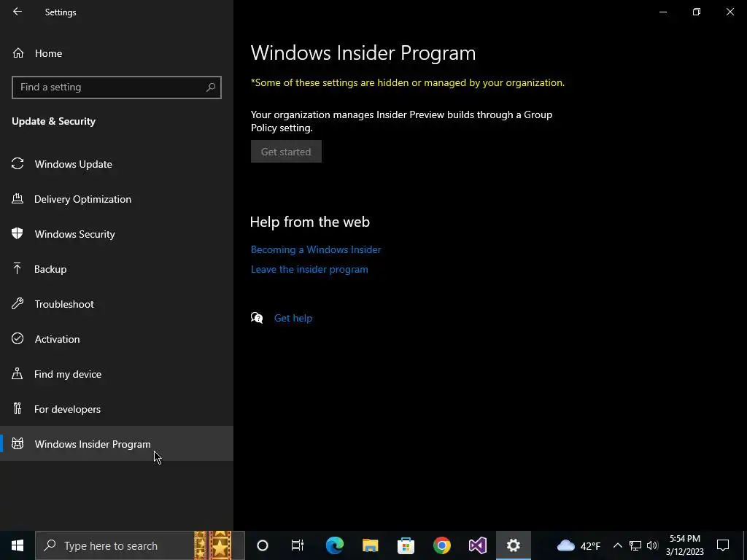Click the house icon next to Home
The width and height of the screenshot is (747, 560).
(18, 52)
